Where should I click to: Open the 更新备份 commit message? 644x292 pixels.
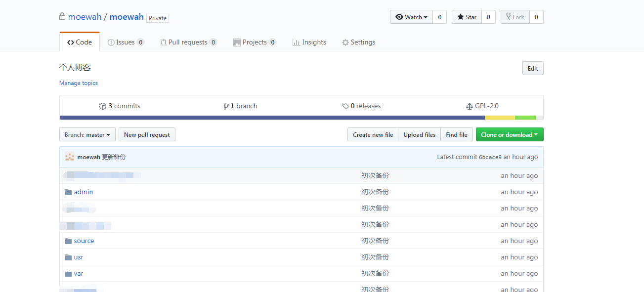point(114,157)
